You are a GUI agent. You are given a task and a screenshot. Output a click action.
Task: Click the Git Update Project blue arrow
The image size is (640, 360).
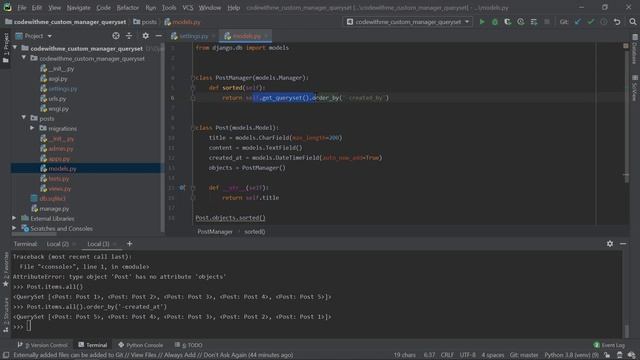coord(578,22)
